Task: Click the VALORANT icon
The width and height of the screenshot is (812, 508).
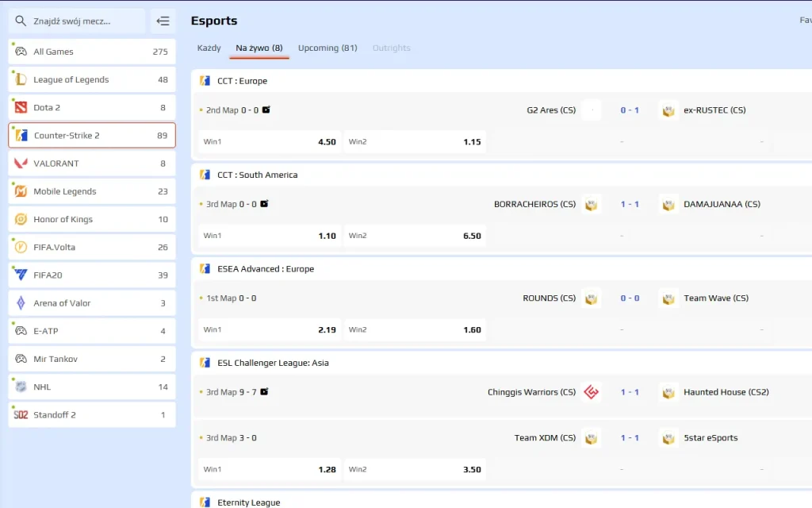Action: pos(21,164)
